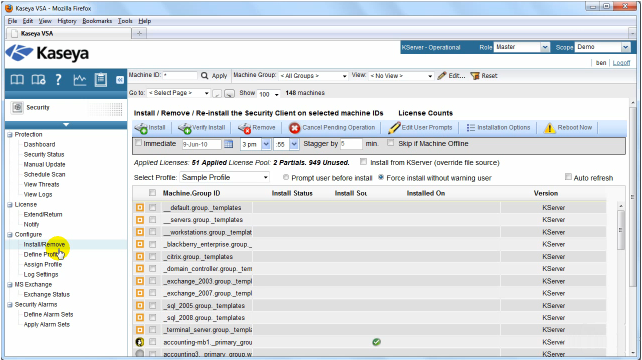The width and height of the screenshot is (642, 360).
Task: Open the Machine Group dropdown
Action: pyautogui.click(x=313, y=76)
